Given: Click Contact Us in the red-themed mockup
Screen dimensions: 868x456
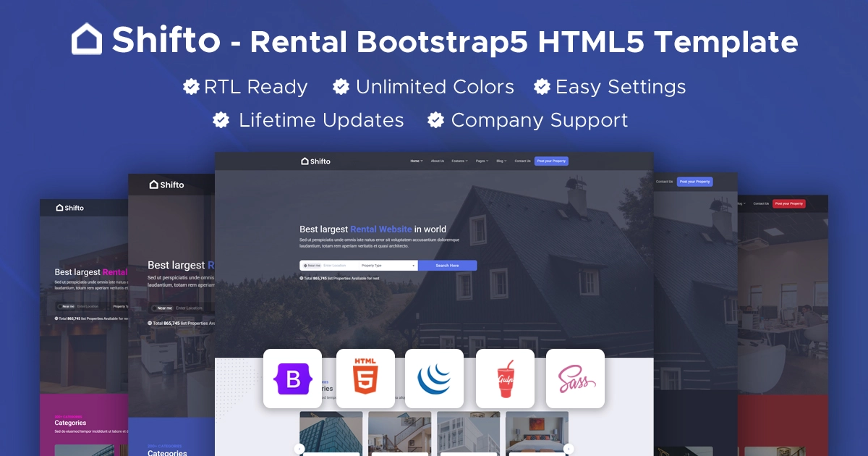Looking at the screenshot, I should 761,203.
